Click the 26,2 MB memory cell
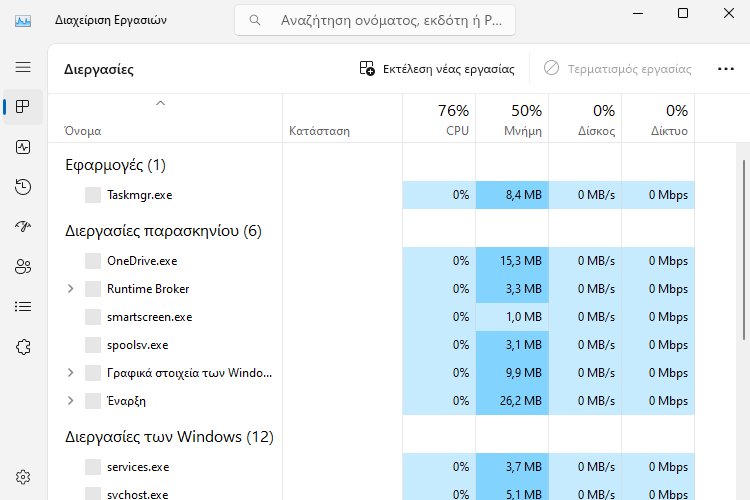 (x=512, y=401)
